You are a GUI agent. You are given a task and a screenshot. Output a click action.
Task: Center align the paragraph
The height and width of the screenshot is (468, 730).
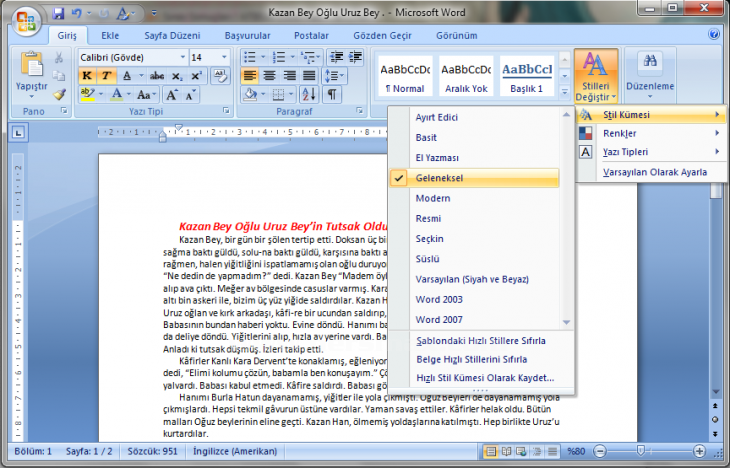[269, 75]
